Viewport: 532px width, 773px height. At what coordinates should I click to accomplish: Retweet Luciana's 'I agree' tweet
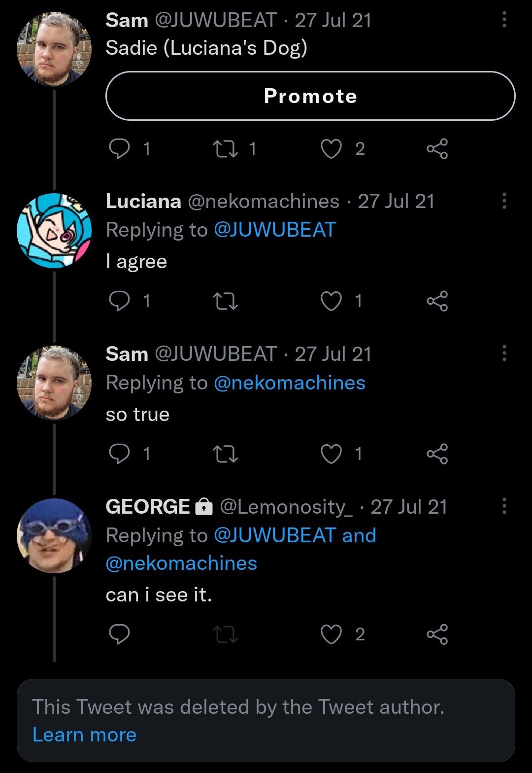coord(225,301)
